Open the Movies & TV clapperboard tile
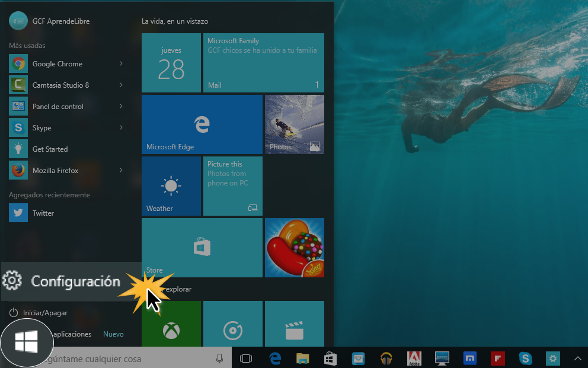This screenshot has width=588, height=368. point(295,324)
